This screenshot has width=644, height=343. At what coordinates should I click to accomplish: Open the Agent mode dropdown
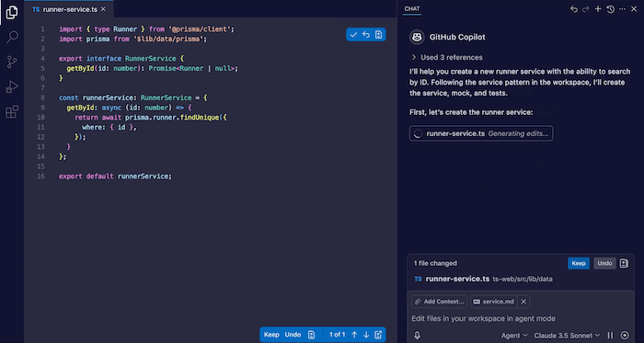pos(514,336)
